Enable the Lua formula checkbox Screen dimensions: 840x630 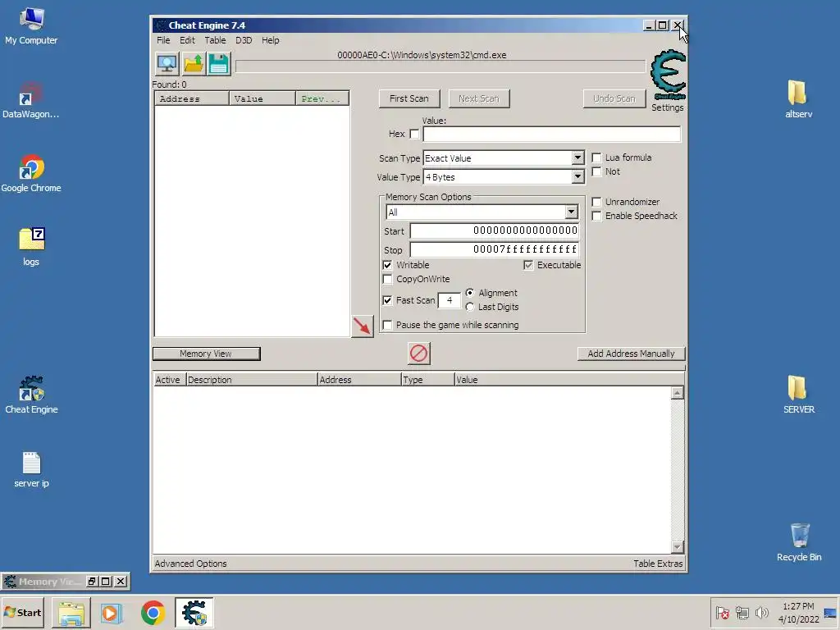pos(596,157)
